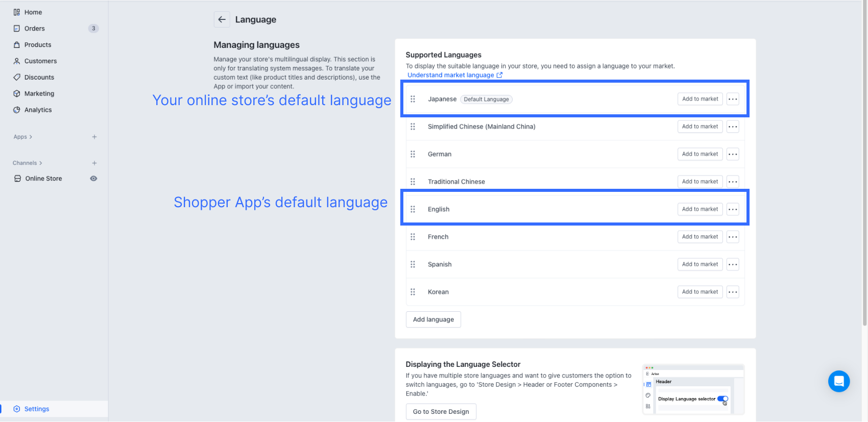Click the Language selector preview thumbnail
This screenshot has height=422, width=868.
(693, 389)
